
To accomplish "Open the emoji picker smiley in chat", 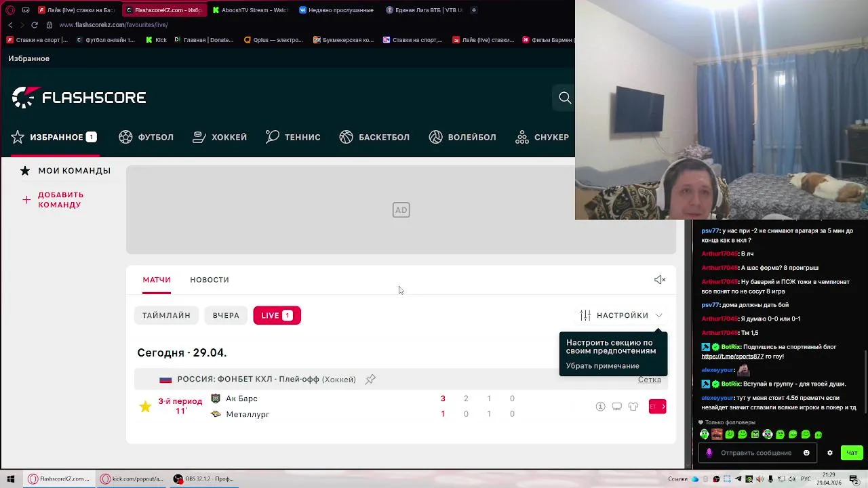I will coord(806,453).
